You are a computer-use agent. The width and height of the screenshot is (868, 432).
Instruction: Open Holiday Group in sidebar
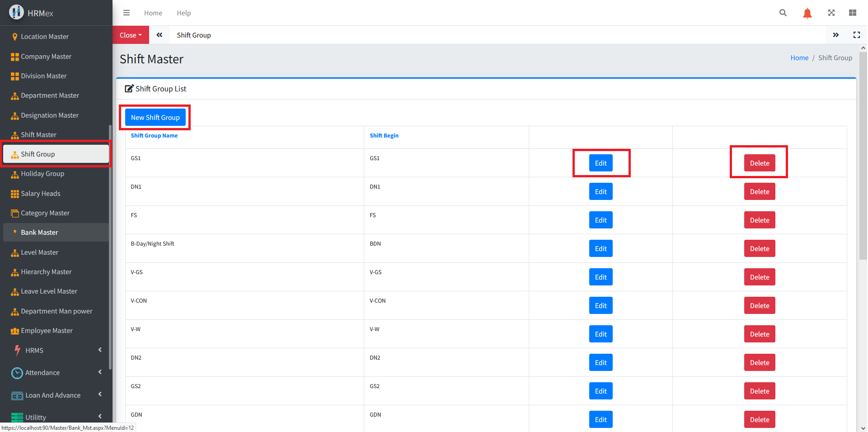pyautogui.click(x=42, y=174)
